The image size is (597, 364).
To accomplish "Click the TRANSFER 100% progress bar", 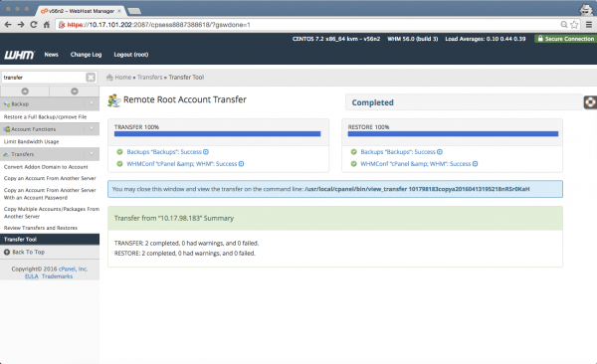I will (217, 134).
